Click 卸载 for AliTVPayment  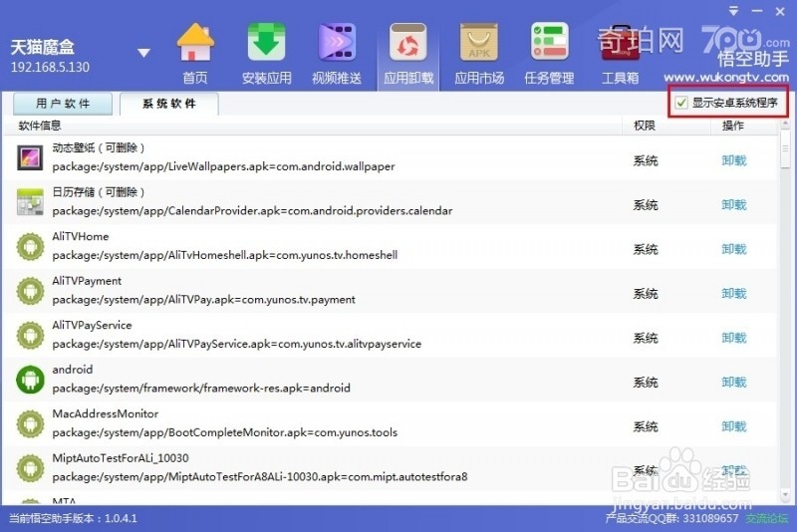click(x=734, y=293)
